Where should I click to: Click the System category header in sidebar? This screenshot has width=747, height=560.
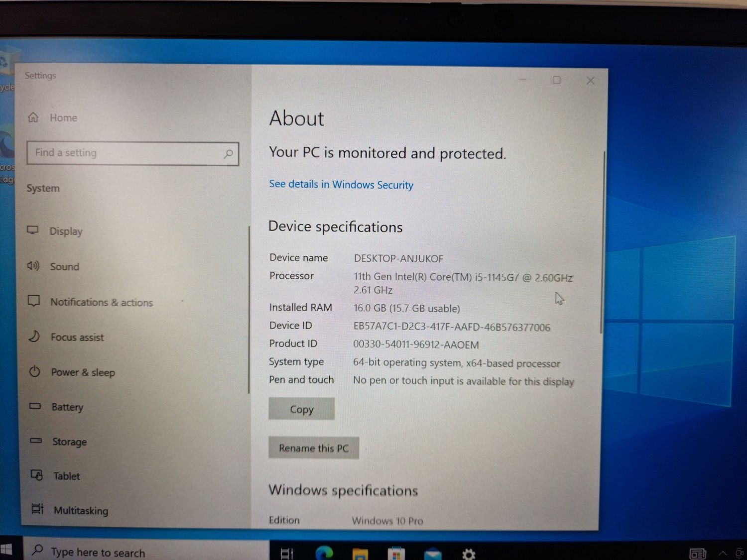(x=43, y=188)
